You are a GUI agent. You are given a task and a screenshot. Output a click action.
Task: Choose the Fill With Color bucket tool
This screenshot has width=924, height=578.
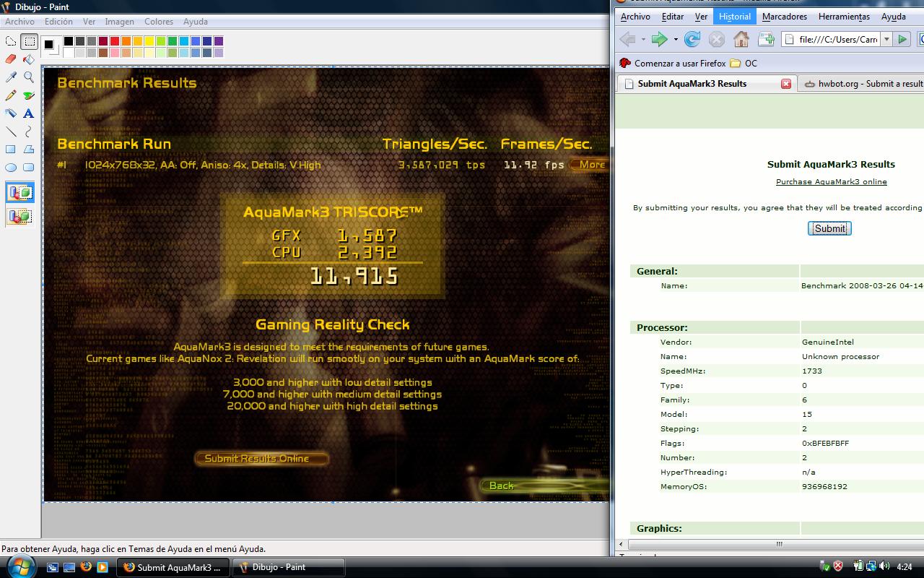click(29, 59)
